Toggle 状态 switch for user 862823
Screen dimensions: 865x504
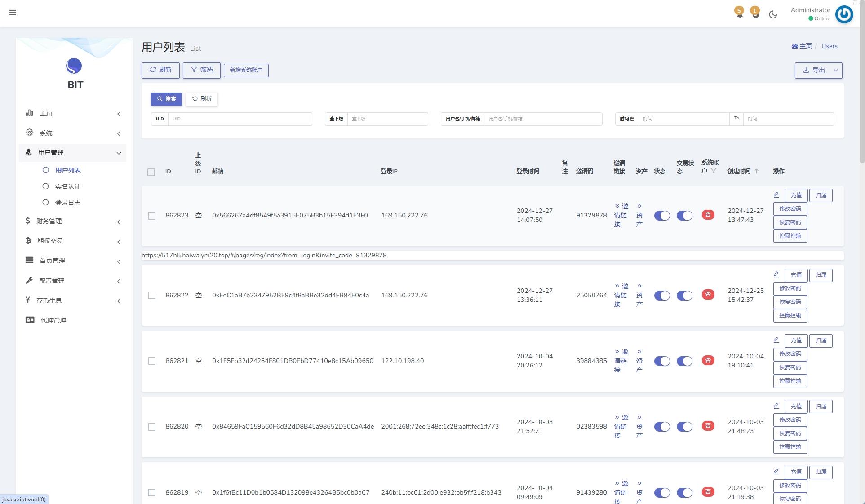point(661,216)
